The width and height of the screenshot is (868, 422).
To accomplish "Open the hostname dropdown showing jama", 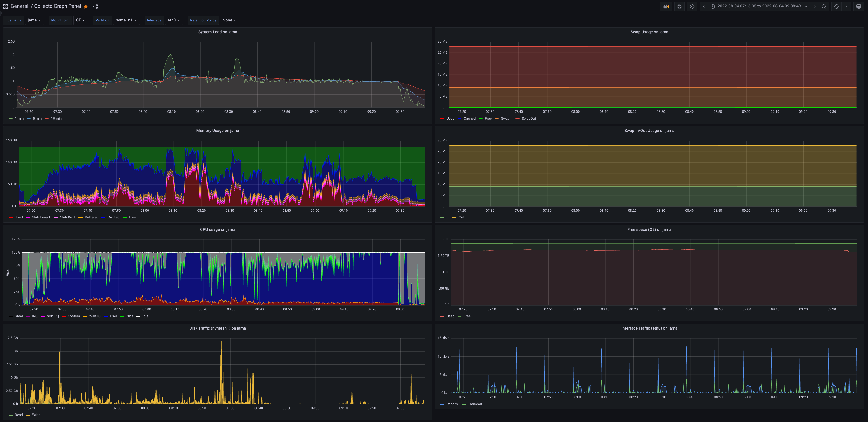I will (34, 20).
